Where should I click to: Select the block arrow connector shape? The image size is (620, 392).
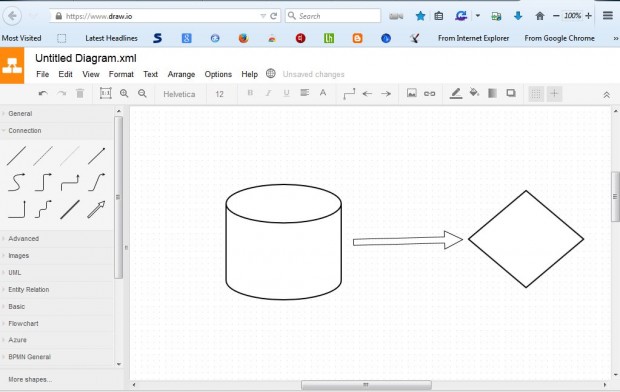coord(96,209)
